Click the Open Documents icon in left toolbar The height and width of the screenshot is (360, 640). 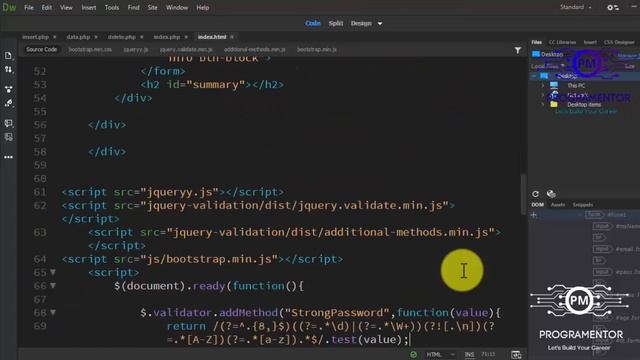(x=8, y=56)
